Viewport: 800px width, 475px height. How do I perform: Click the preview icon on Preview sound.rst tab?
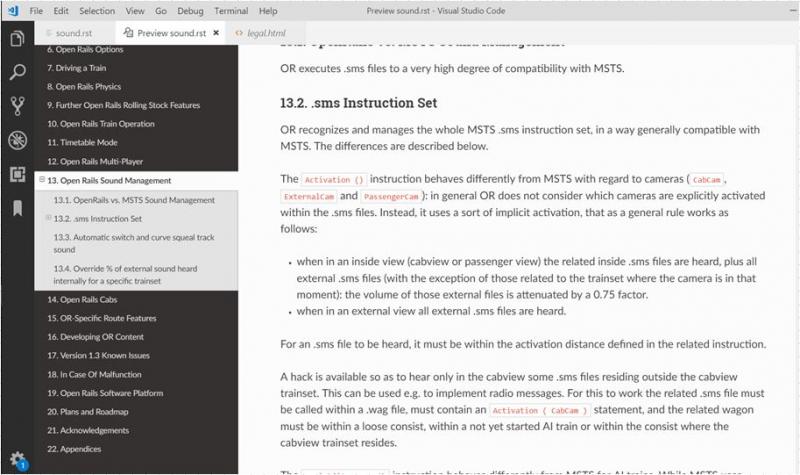coord(129,33)
